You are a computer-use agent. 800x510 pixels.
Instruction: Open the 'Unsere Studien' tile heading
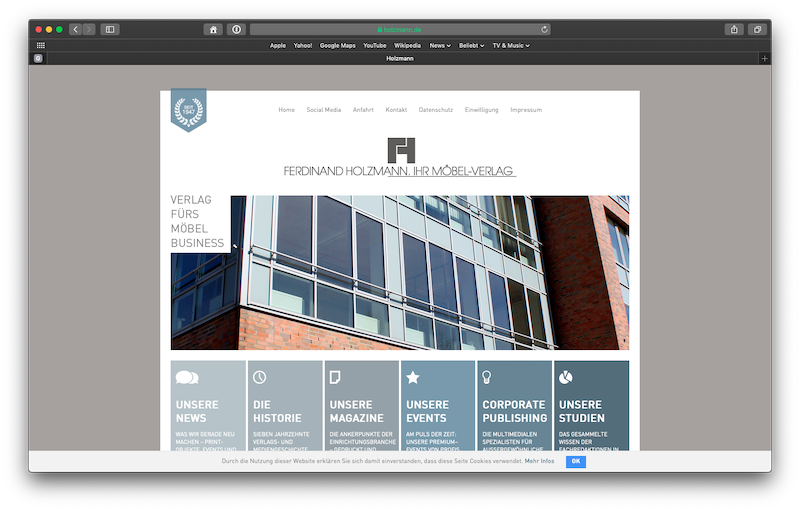(x=582, y=411)
